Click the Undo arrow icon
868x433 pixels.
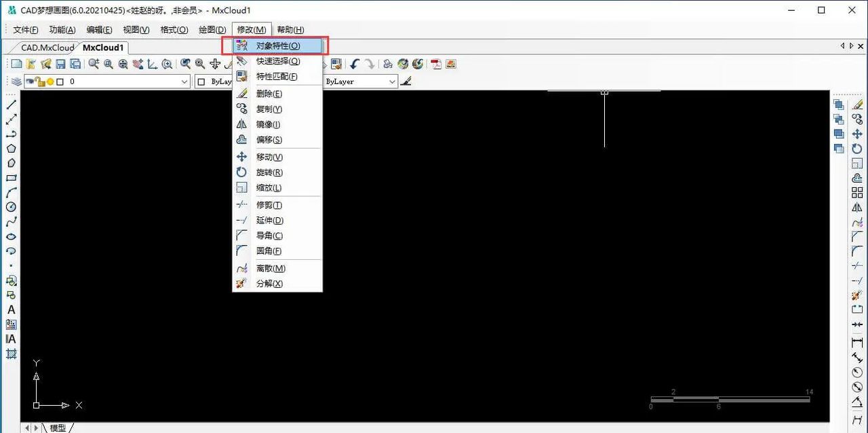(354, 63)
